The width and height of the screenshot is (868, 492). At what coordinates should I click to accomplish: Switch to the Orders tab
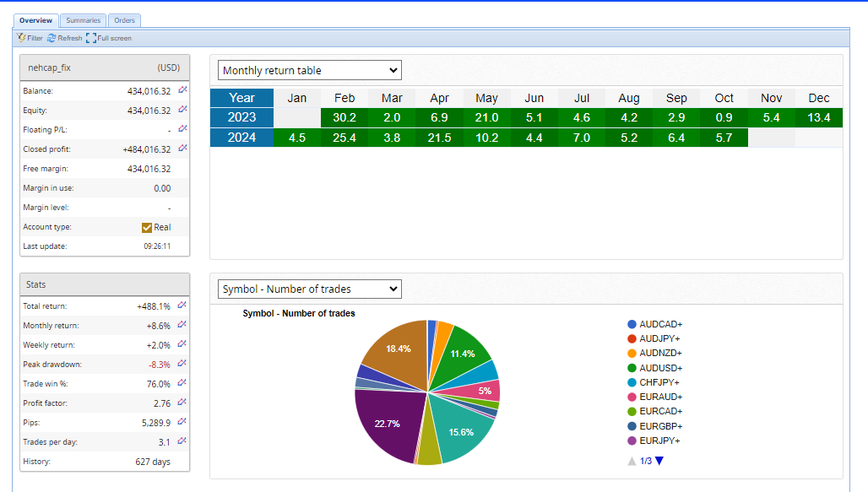click(124, 20)
